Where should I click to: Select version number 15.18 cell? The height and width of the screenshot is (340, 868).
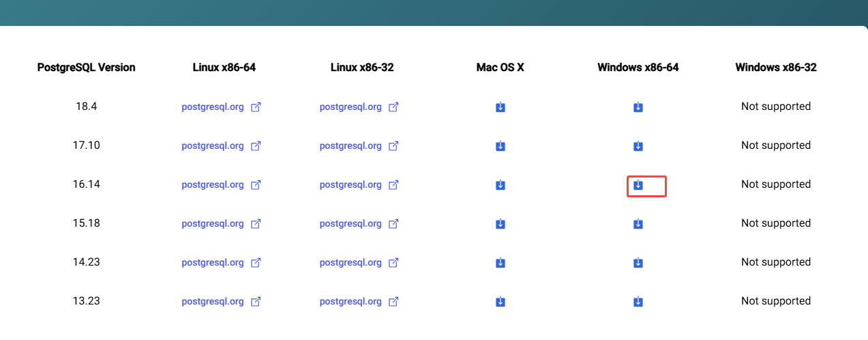click(87, 223)
